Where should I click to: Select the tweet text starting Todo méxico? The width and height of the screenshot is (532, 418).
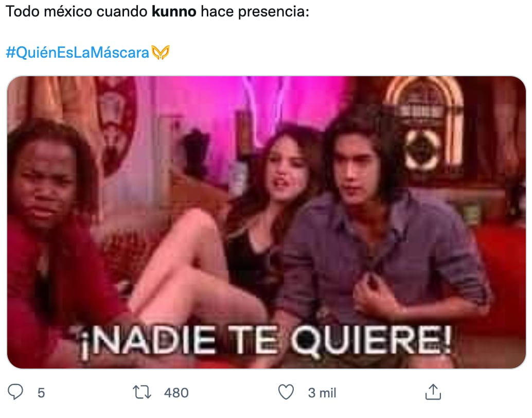pyautogui.click(x=157, y=11)
